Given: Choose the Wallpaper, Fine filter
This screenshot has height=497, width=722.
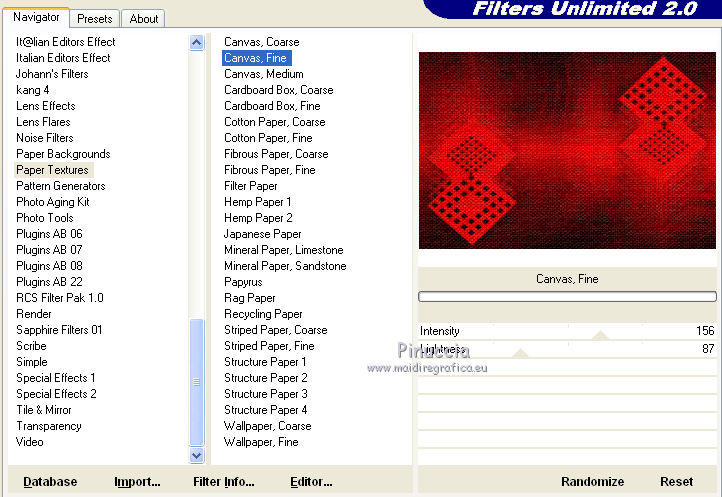Looking at the screenshot, I should [x=261, y=442].
